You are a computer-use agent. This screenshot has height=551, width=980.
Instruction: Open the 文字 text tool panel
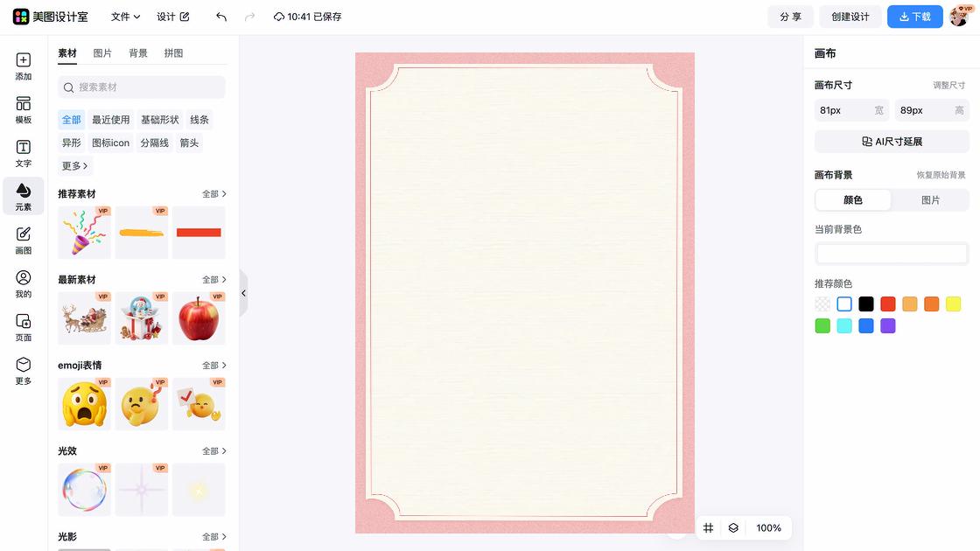[23, 154]
